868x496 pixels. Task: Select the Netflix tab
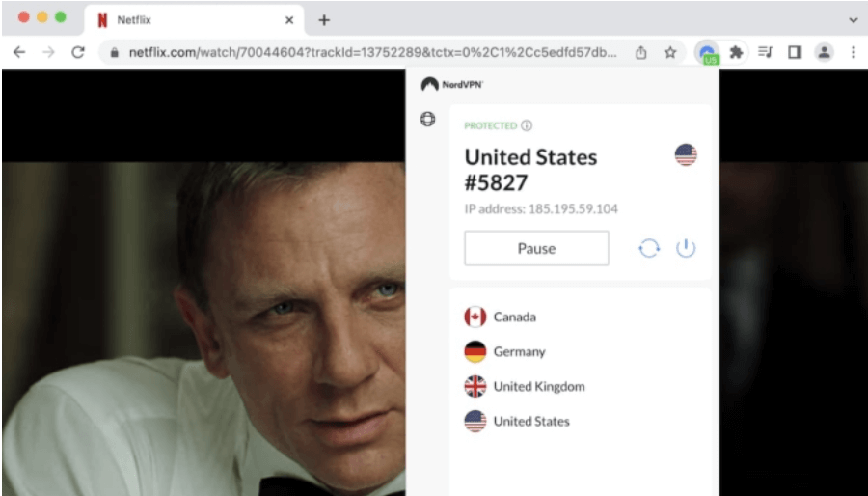(x=195, y=20)
